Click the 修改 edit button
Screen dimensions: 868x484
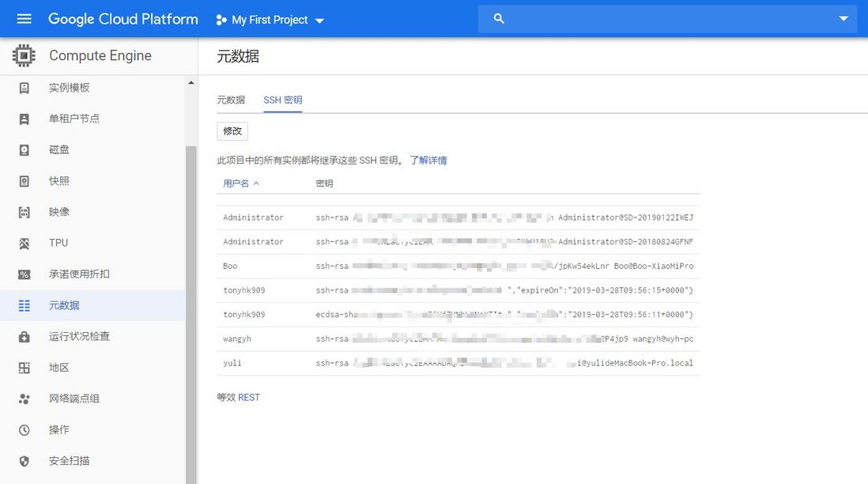[x=232, y=131]
